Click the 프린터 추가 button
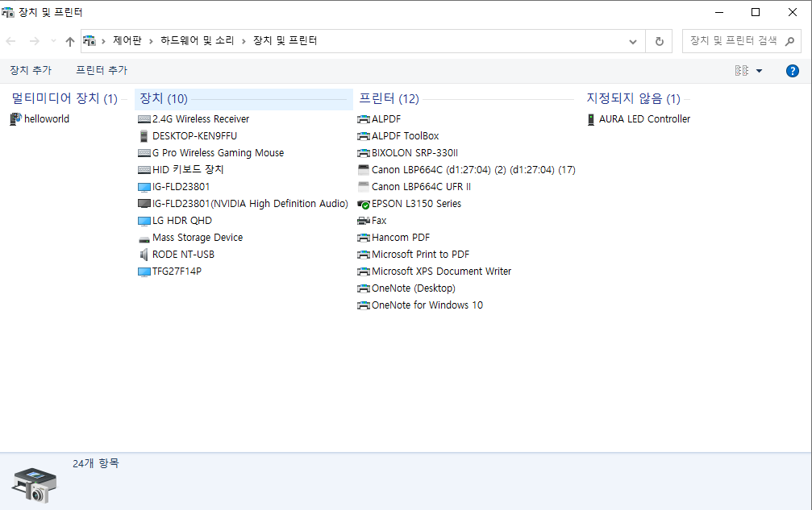Screen dimensions: 812x510 point(102,70)
